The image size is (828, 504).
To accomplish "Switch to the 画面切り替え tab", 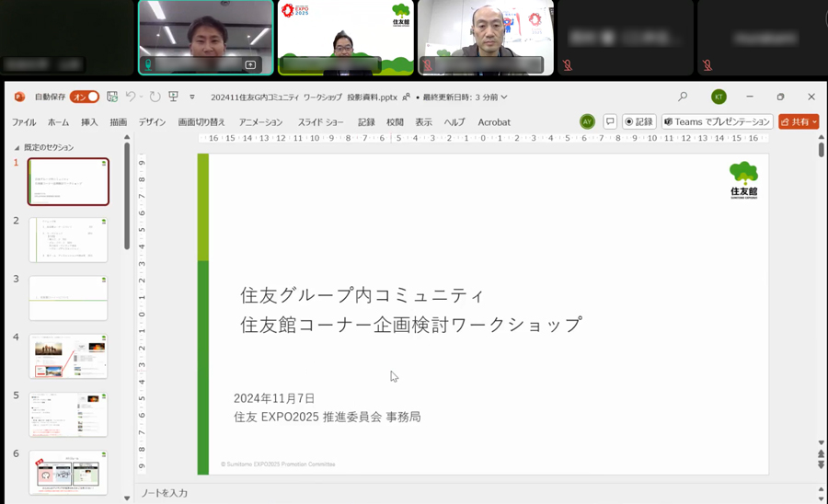I will click(x=201, y=122).
